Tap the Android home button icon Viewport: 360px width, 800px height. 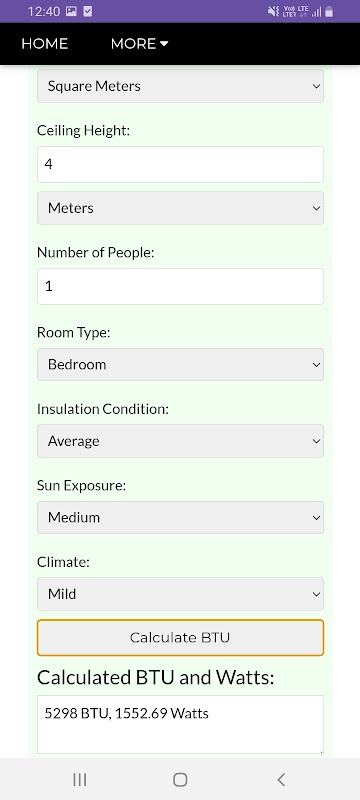[180, 779]
